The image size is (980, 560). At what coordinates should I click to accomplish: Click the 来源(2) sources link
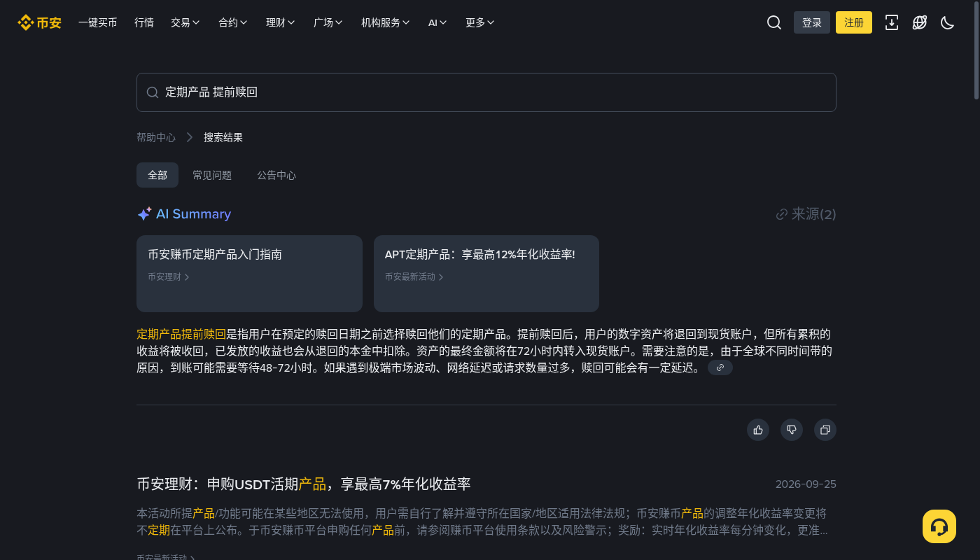click(806, 214)
